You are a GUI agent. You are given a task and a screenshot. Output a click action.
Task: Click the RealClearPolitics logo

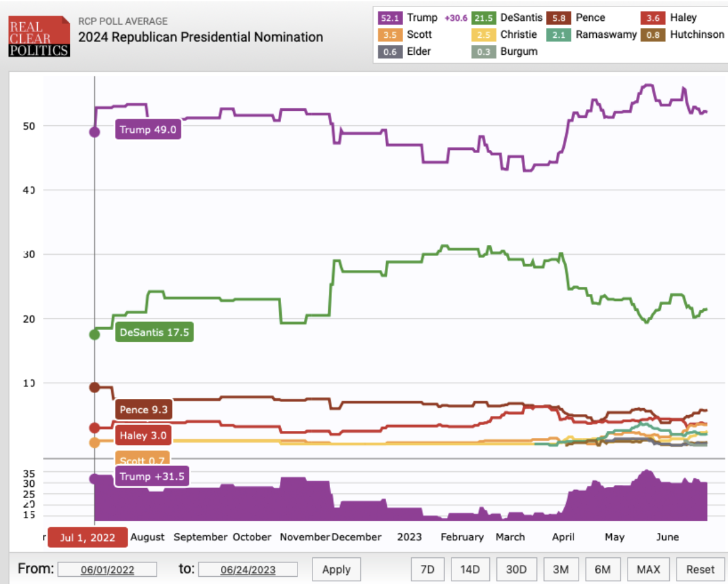tap(38, 37)
